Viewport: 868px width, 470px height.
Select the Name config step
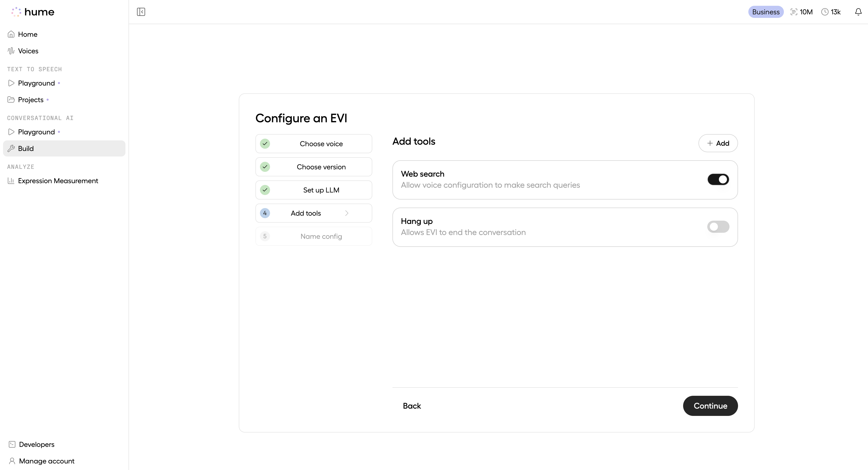pyautogui.click(x=313, y=236)
